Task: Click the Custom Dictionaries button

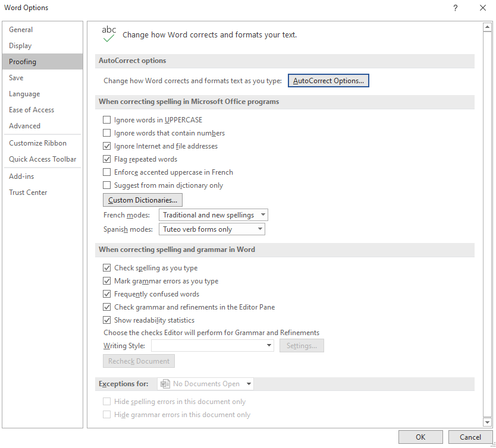Action: (143, 200)
